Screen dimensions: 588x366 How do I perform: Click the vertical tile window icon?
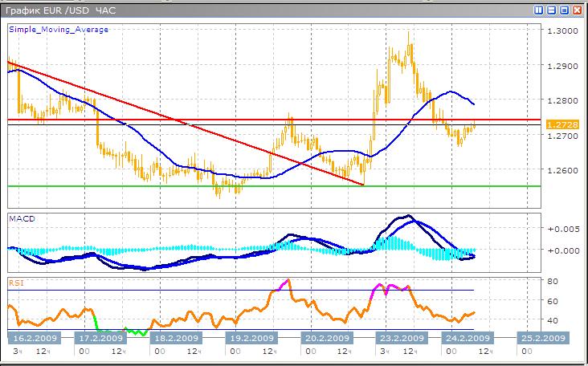pos(539,10)
